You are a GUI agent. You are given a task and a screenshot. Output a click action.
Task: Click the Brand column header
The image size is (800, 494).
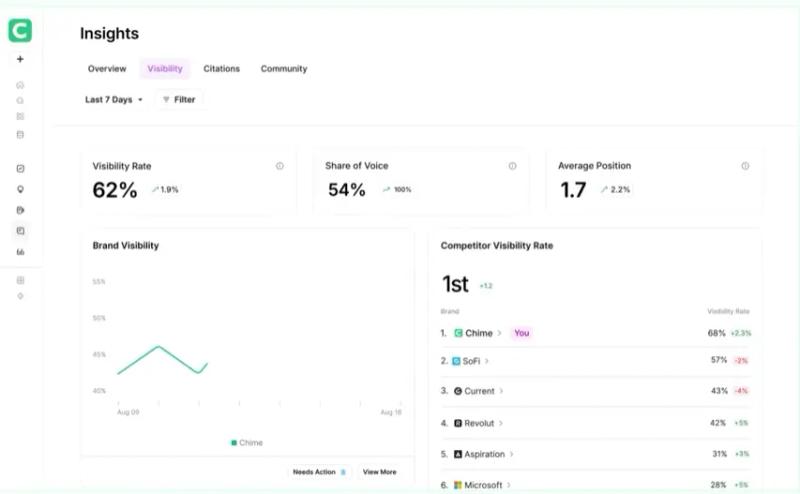(449, 311)
